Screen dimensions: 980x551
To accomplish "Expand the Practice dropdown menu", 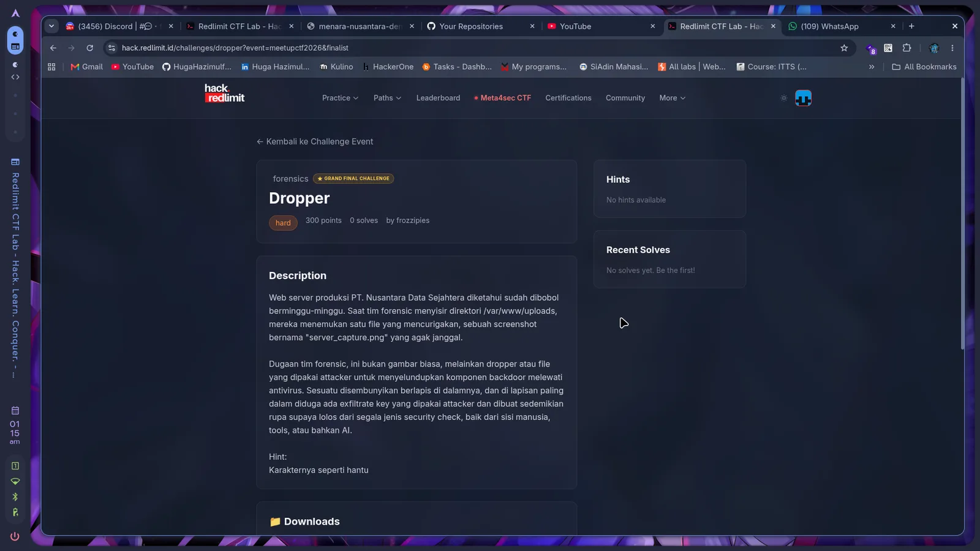I will (x=340, y=98).
